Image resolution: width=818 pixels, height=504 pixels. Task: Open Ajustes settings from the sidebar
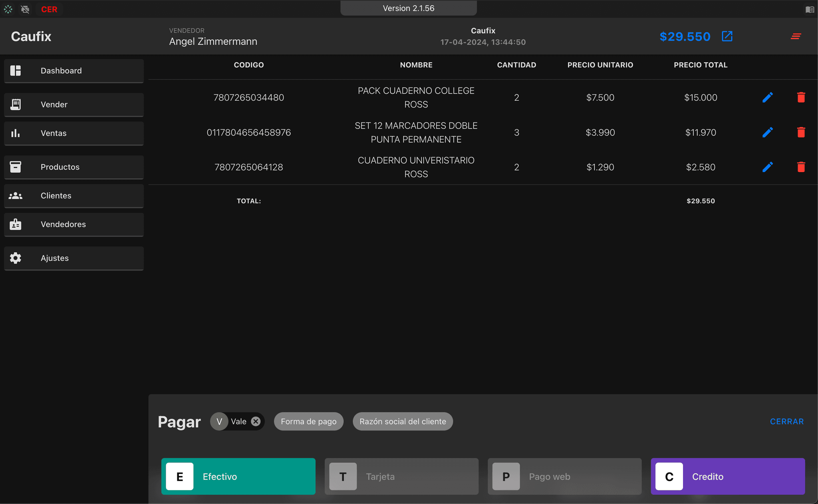73,258
